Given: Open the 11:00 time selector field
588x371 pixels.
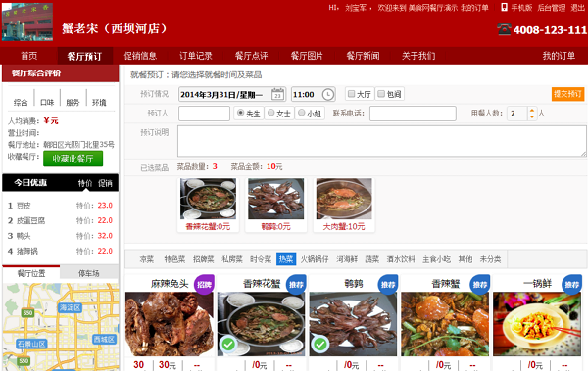Looking at the screenshot, I should click(x=314, y=94).
